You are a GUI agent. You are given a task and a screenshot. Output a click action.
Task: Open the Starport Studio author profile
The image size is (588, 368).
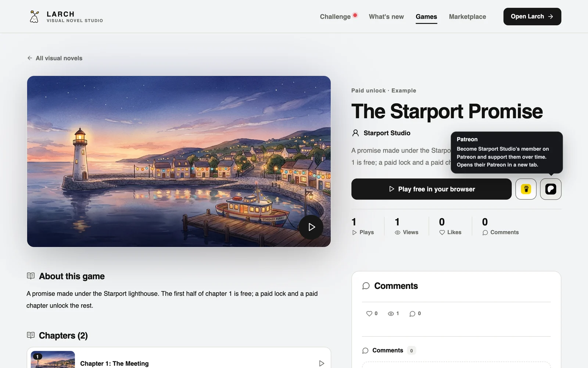coord(381,133)
